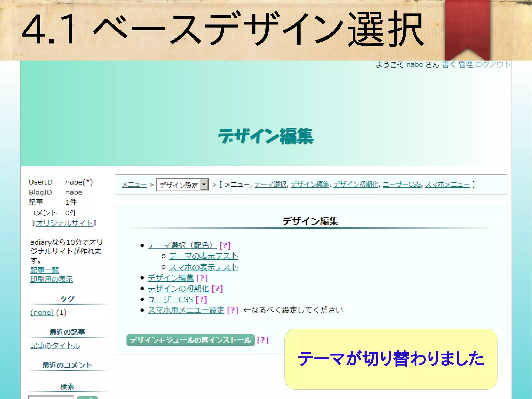Open スマホの表示テスト link

point(203,267)
